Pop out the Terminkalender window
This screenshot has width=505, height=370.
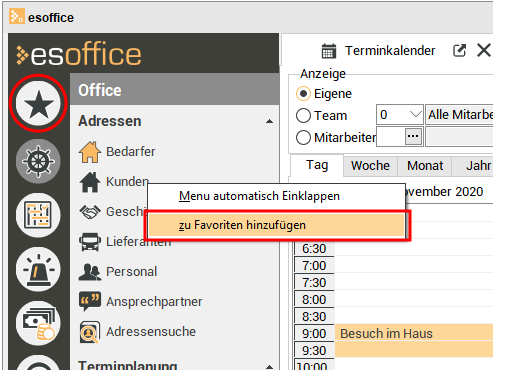pos(459,51)
